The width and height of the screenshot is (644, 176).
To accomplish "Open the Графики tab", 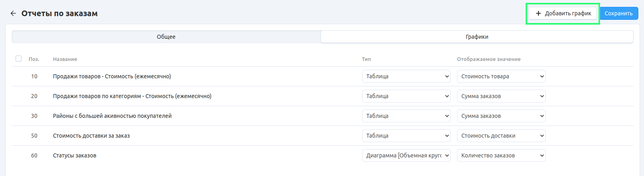I will (x=477, y=37).
